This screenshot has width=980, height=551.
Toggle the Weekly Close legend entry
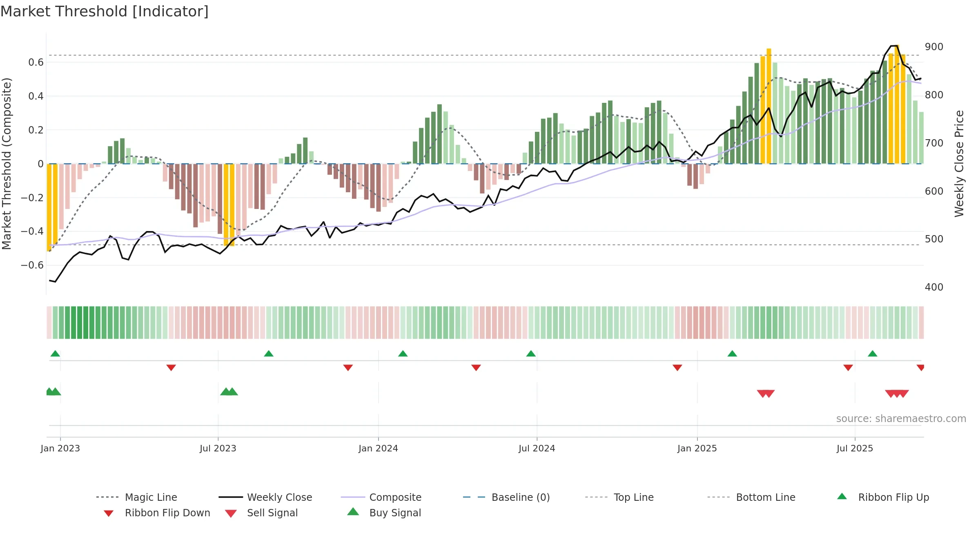[x=265, y=497]
